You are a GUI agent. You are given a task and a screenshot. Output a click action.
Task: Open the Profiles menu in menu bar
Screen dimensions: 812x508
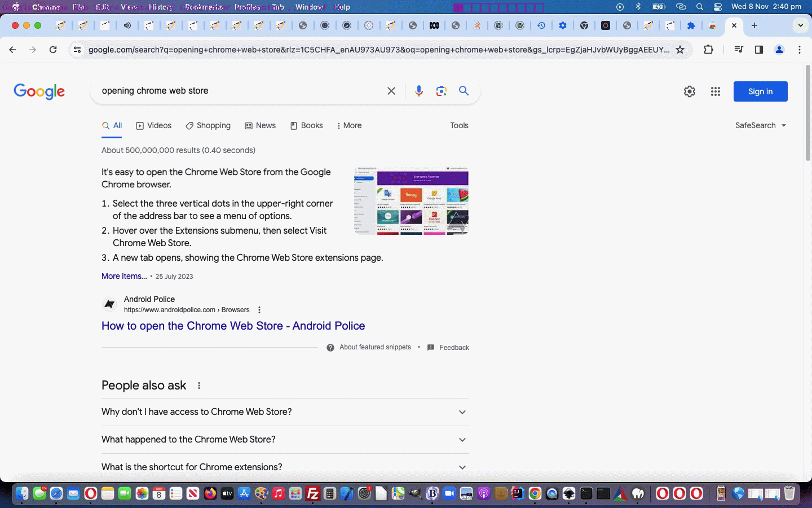[248, 7]
